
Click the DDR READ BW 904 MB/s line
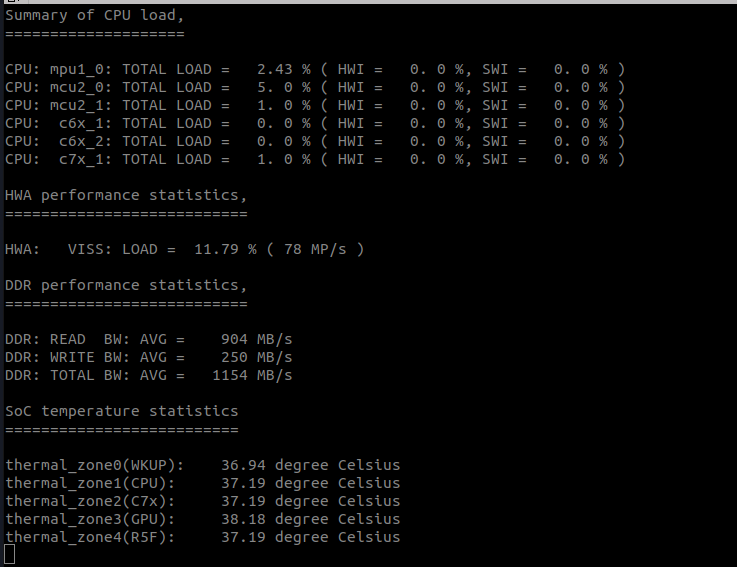tap(149, 339)
